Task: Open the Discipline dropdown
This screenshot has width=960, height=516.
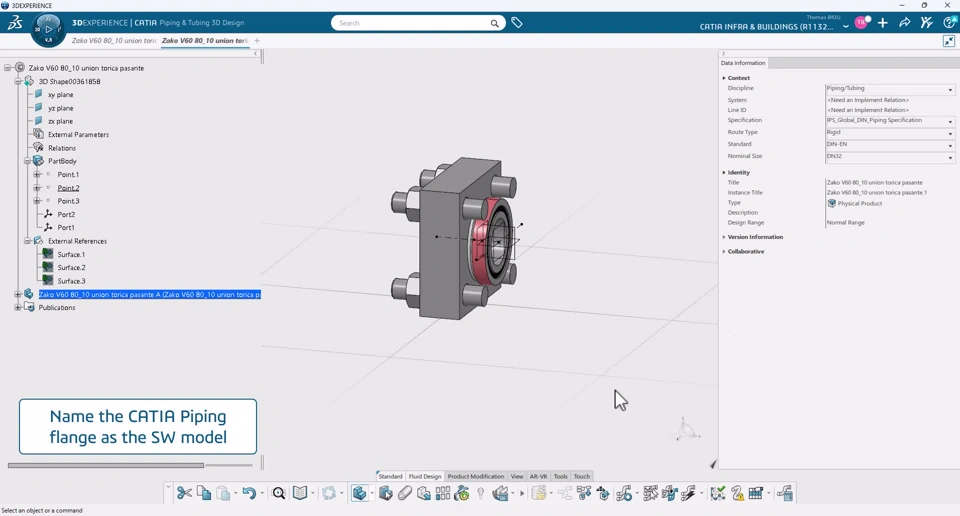Action: tap(890, 89)
